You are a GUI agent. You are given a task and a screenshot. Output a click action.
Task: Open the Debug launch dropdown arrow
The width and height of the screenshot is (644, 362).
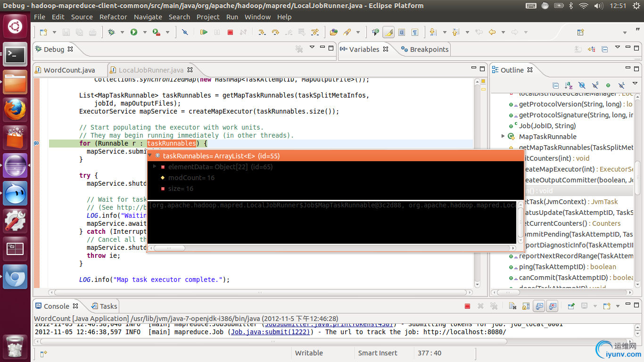[x=122, y=33]
